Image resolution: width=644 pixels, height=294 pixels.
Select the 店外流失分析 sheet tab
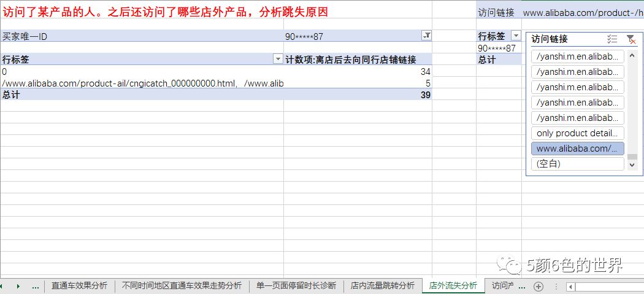[x=453, y=286]
